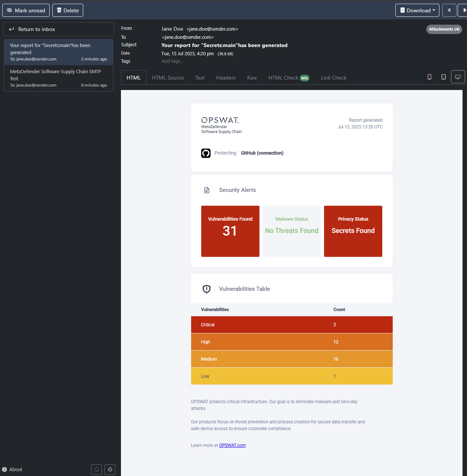
Task: Click the sender Jane Doe address
Action: click(x=200, y=29)
